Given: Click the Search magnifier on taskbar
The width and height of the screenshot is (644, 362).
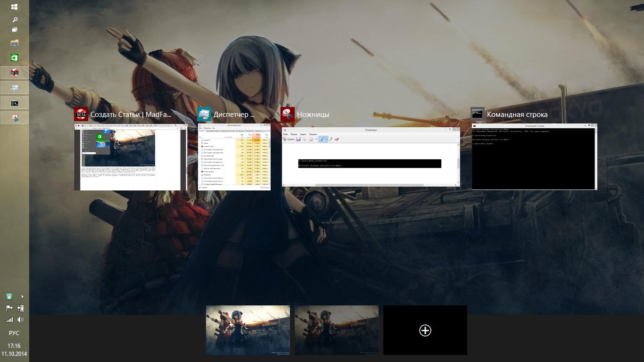Looking at the screenshot, I should tap(15, 20).
